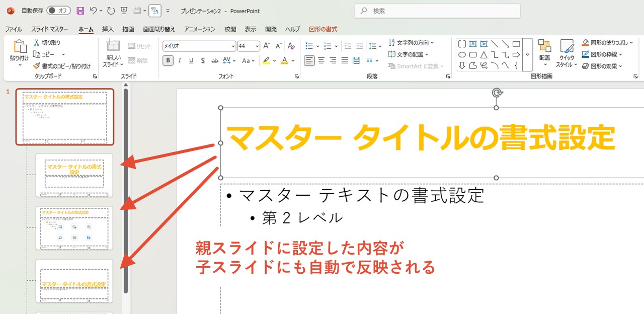Insert the text box shape icon
Screen dimensions: 644x314
473,44
